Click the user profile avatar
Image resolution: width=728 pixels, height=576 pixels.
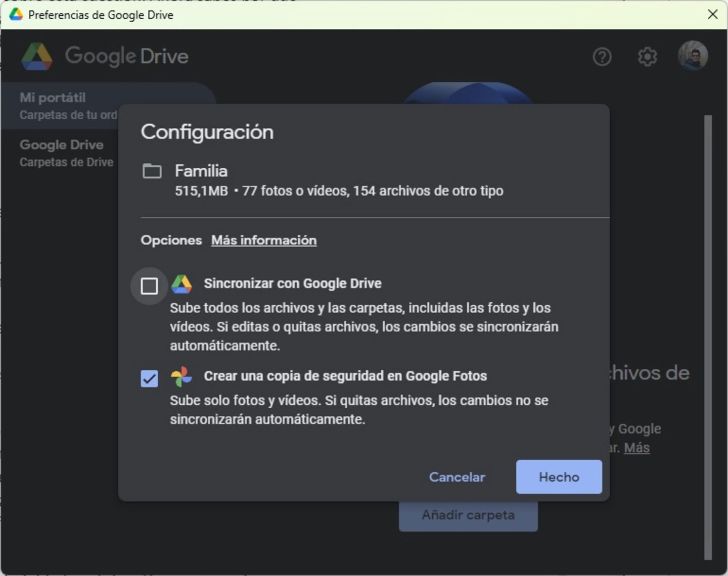click(x=693, y=56)
